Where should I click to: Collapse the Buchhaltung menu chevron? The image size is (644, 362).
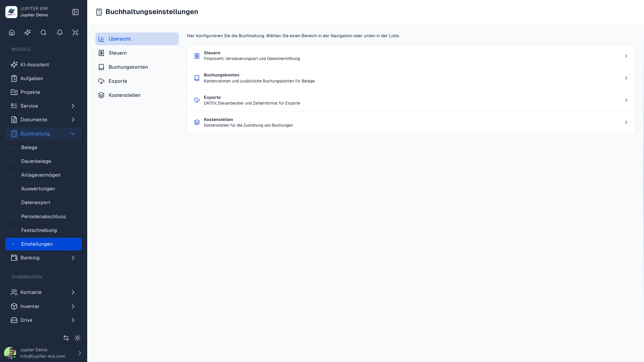pyautogui.click(x=73, y=134)
